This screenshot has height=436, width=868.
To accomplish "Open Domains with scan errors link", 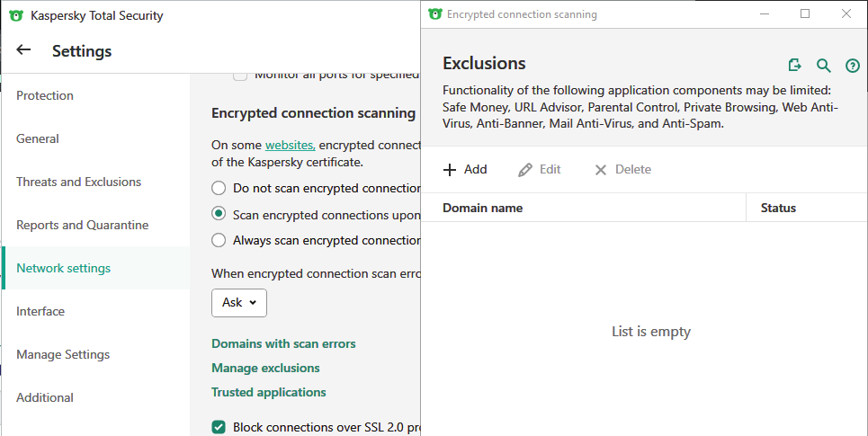I will (x=283, y=344).
